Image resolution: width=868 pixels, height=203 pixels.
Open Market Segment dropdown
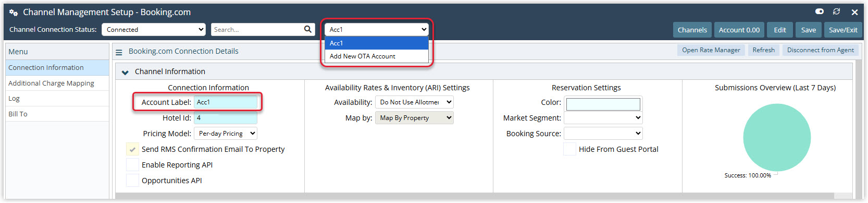[603, 118]
